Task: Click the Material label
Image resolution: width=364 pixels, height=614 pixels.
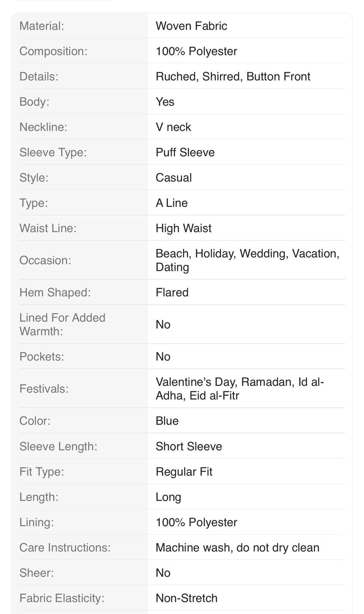Action: 42,26
